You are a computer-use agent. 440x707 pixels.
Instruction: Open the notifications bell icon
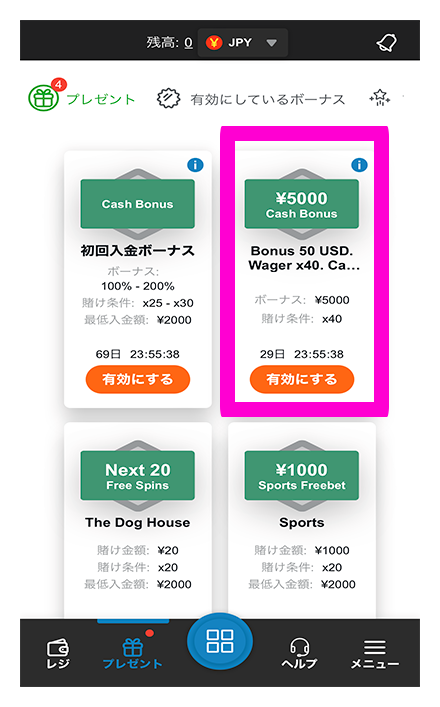(386, 43)
